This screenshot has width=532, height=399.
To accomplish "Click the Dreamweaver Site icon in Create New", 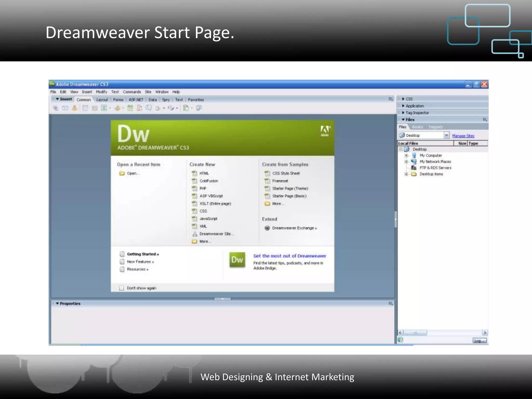I will 195,234.
